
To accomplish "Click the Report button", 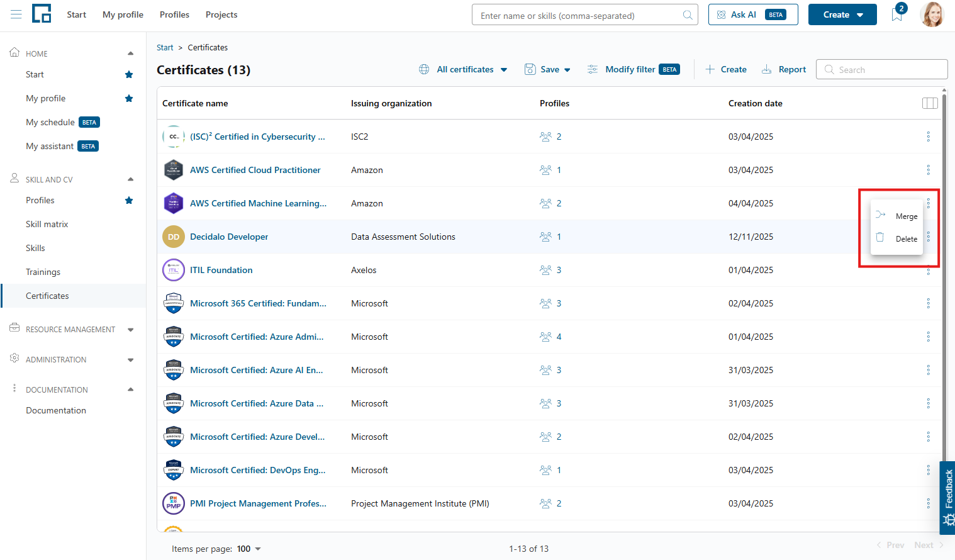I will coord(784,69).
